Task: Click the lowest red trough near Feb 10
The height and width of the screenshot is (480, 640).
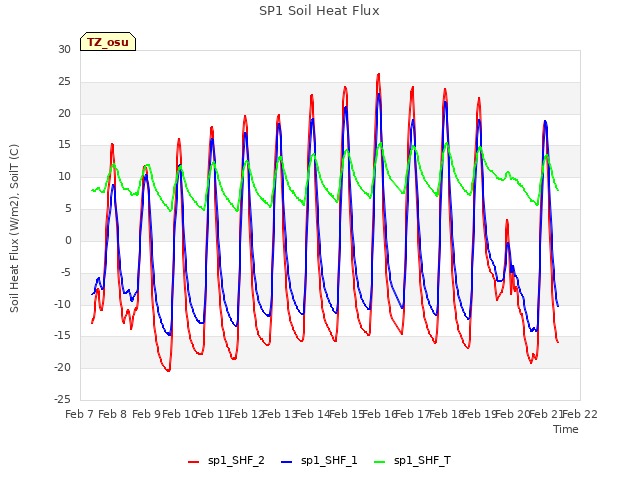Action: pos(168,370)
